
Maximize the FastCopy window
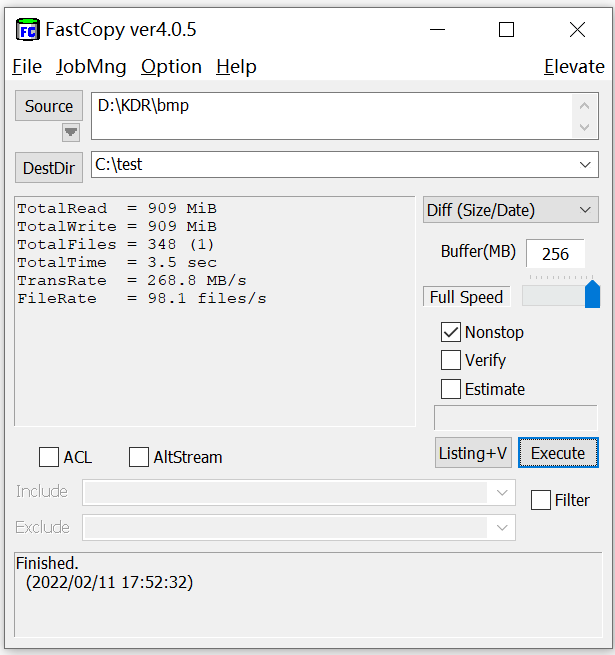point(506,30)
